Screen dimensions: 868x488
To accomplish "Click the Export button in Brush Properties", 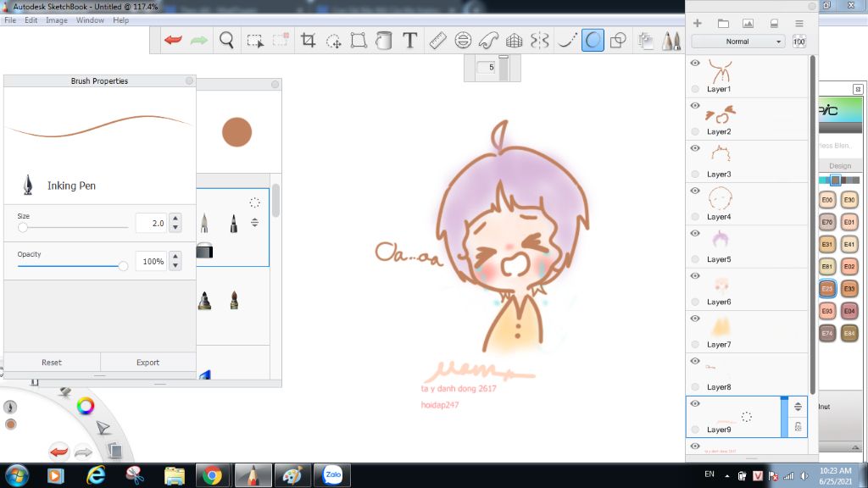I will tap(147, 363).
